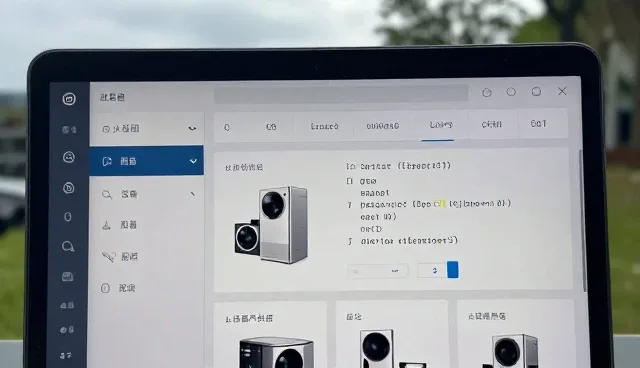Switch to the tab right after the underlined one
The width and height of the screenshot is (640, 368).
(492, 124)
